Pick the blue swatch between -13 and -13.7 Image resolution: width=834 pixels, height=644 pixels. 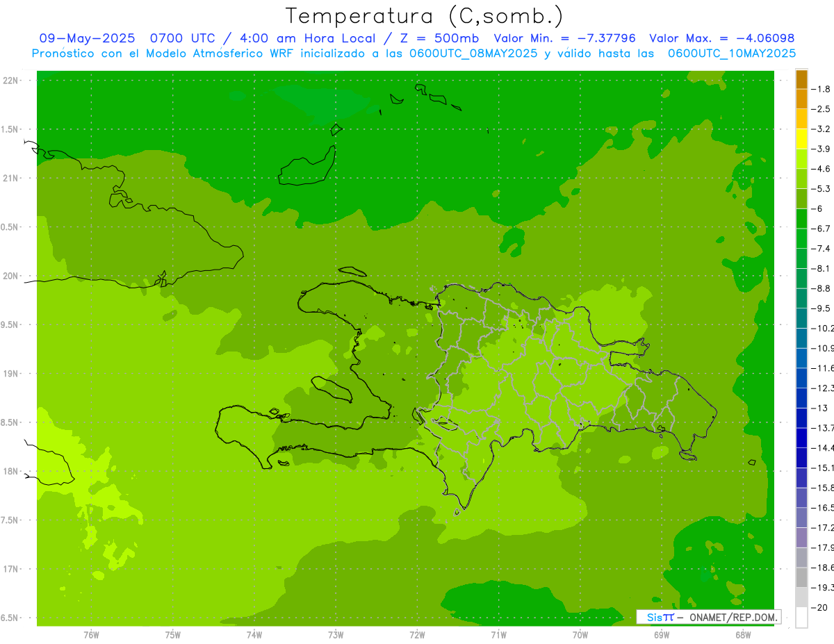801,418
